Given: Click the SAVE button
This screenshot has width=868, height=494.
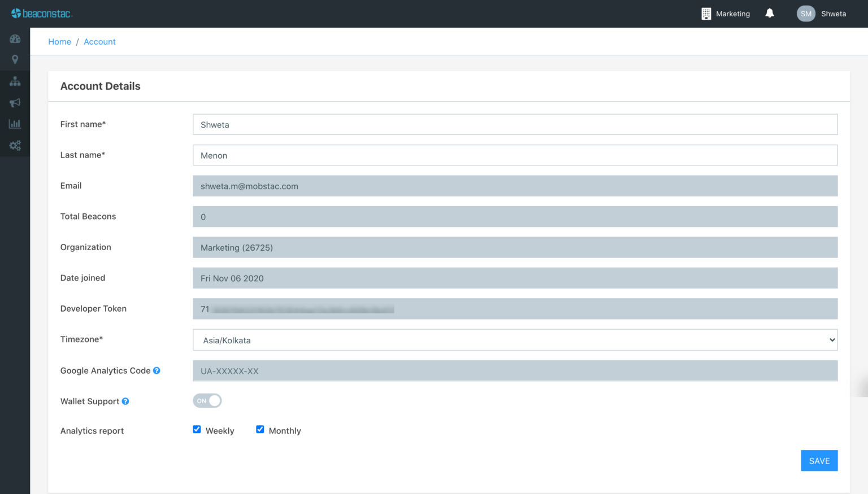Looking at the screenshot, I should click(819, 460).
